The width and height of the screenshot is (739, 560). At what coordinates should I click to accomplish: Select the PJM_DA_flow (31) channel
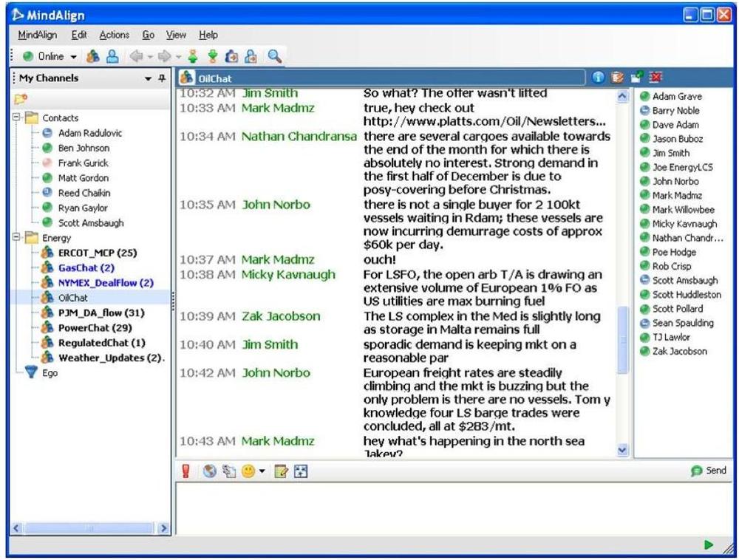(101, 313)
